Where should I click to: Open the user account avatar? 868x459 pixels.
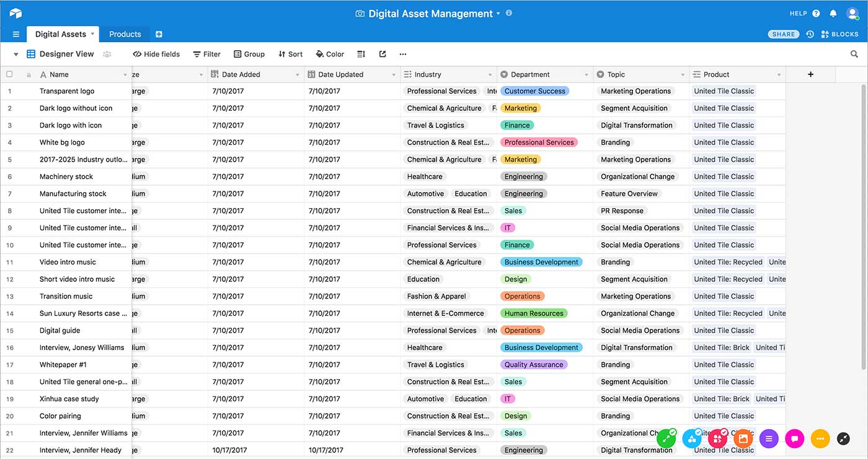coord(852,13)
